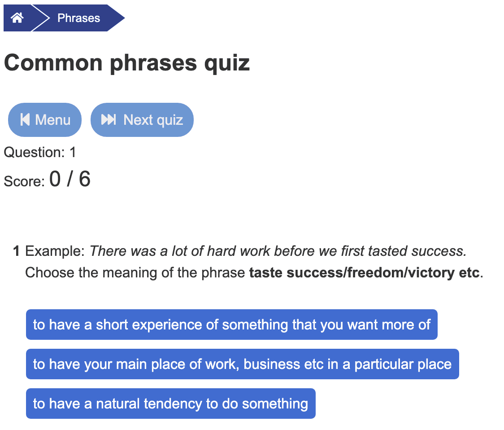Go back to the Menu

[45, 120]
